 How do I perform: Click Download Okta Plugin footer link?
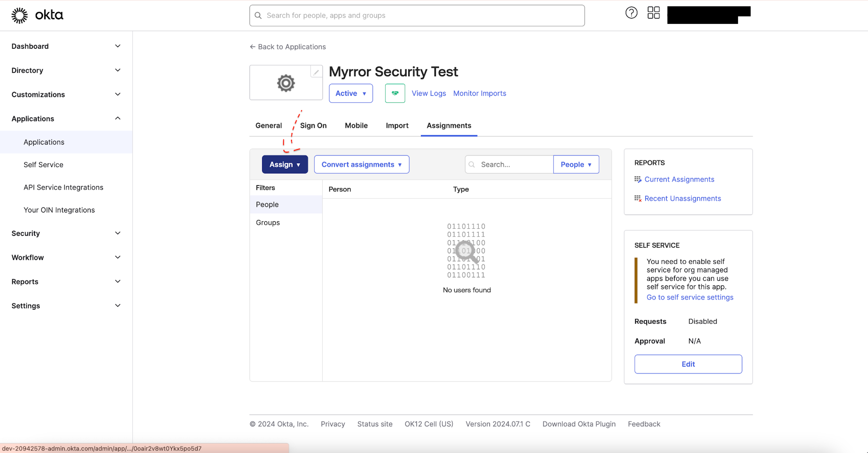click(x=579, y=424)
